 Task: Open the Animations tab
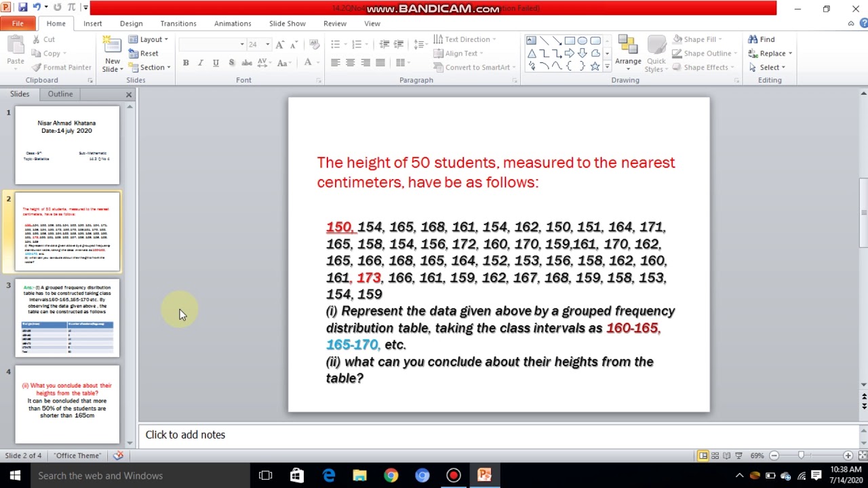point(233,24)
